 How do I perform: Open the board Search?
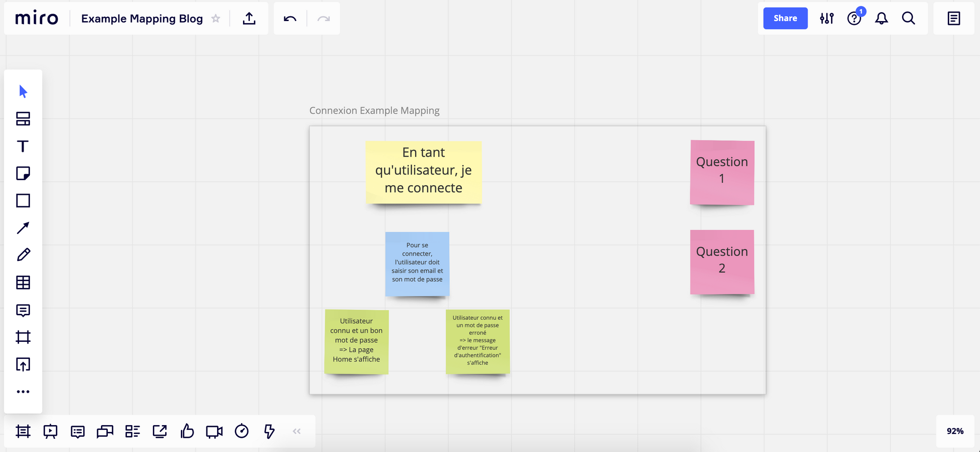909,18
